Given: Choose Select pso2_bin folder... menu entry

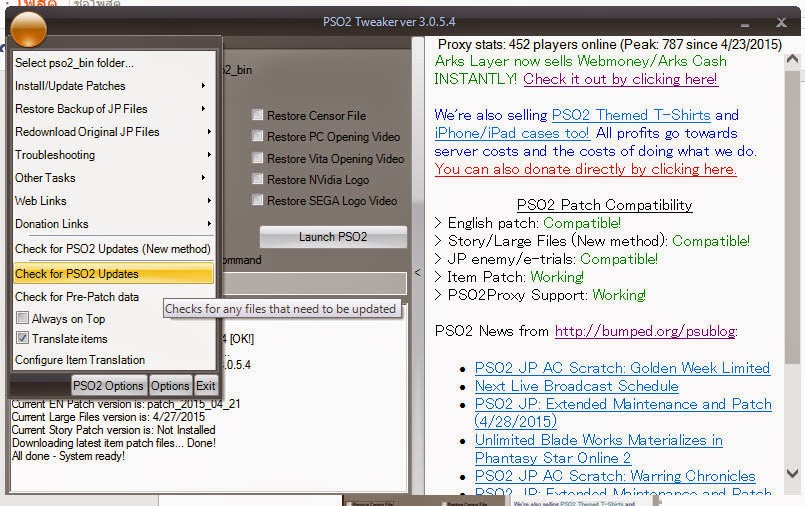Looking at the screenshot, I should [x=113, y=63].
